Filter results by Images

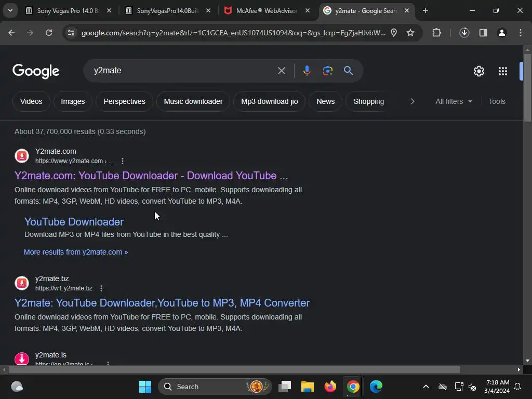click(73, 101)
